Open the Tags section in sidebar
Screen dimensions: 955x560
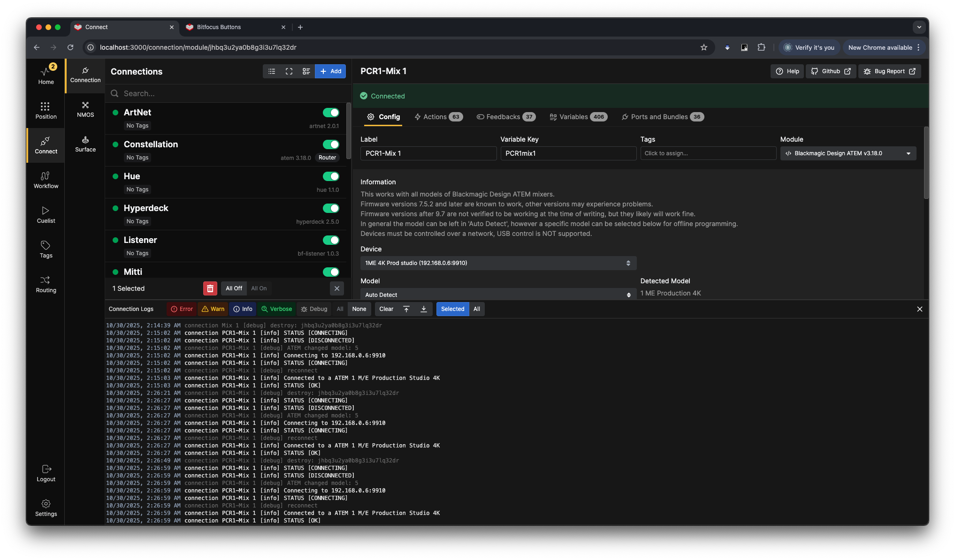[x=46, y=249]
